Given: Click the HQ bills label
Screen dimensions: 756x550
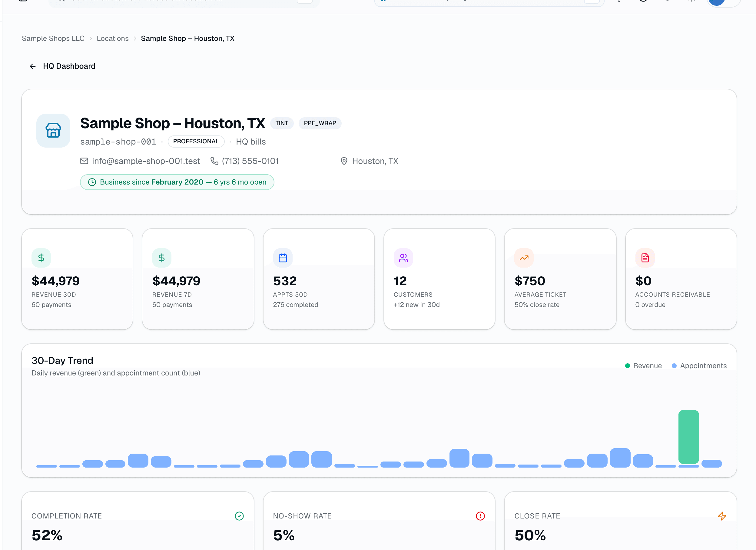Looking at the screenshot, I should tap(251, 142).
